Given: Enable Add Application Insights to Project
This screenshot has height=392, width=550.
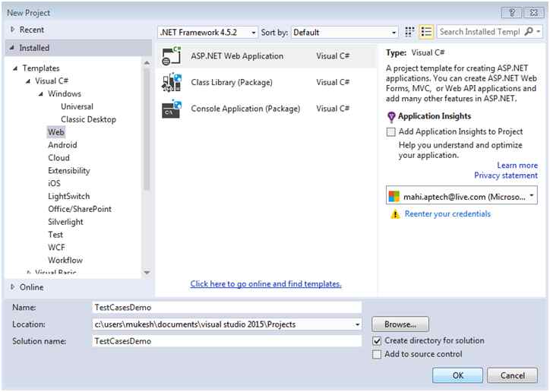Looking at the screenshot, I should tap(390, 132).
